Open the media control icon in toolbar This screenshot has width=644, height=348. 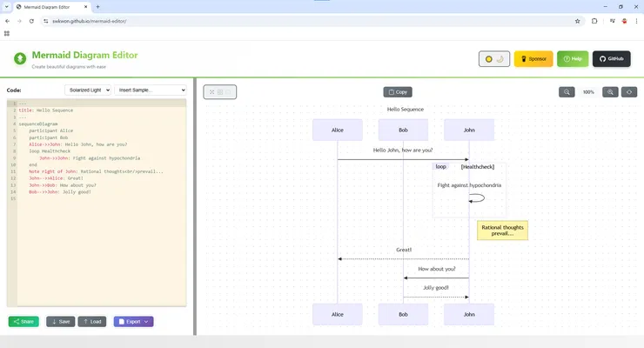pos(613,21)
